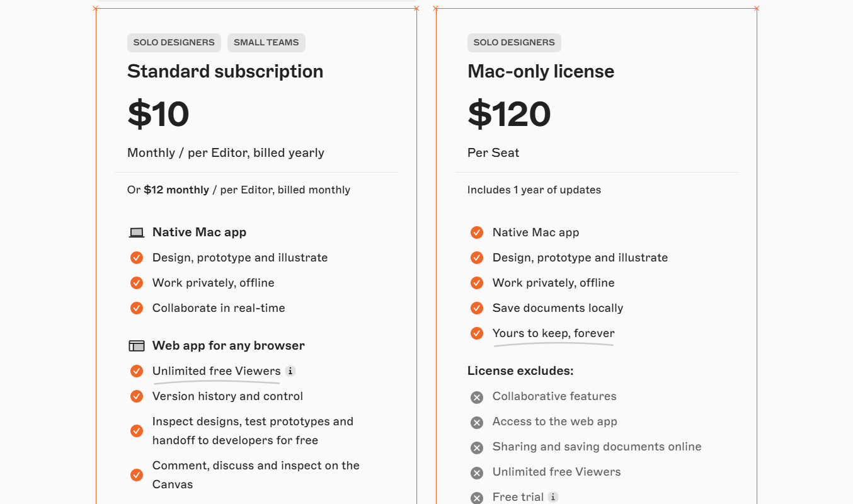
Task: Click 'Includes 1 year of updates' text
Action: 534,190
